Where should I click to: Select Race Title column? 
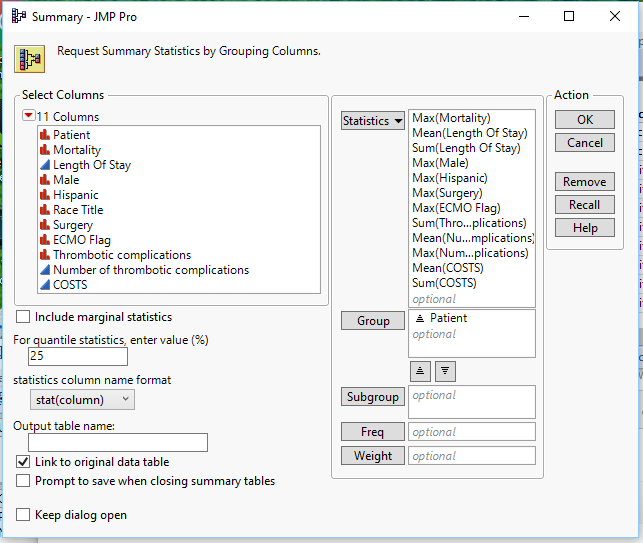[78, 210]
